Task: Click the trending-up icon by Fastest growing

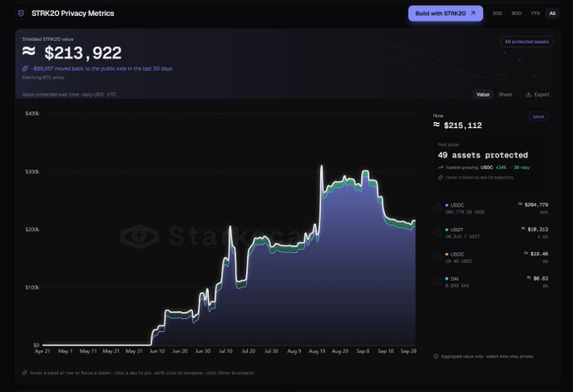Action: [441, 168]
